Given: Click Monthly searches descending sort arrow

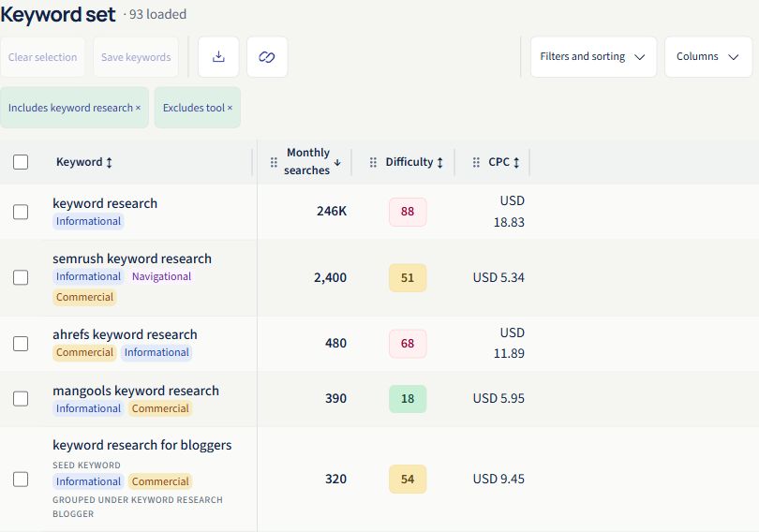Looking at the screenshot, I should [x=337, y=162].
